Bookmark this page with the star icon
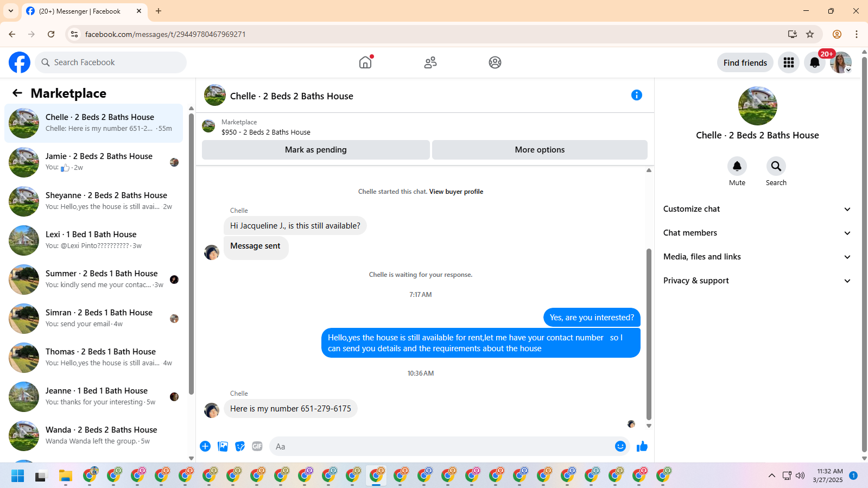The width and height of the screenshot is (868, 488). pyautogui.click(x=810, y=34)
